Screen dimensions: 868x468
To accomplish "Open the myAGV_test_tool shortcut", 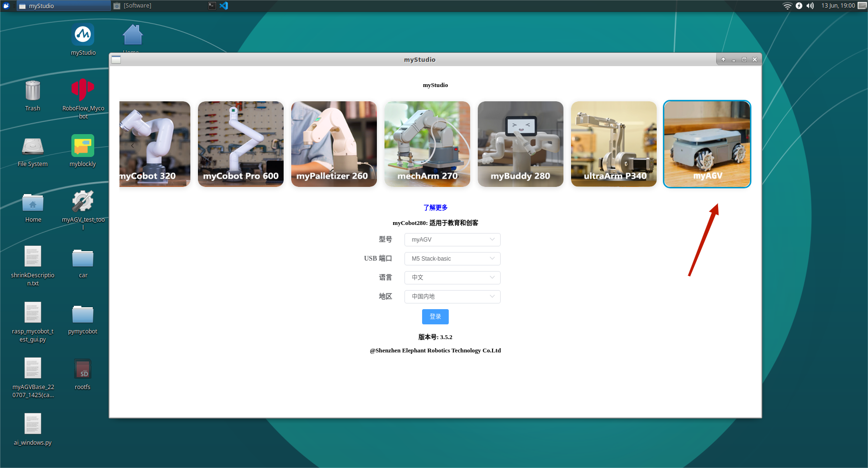I will (x=82, y=205).
